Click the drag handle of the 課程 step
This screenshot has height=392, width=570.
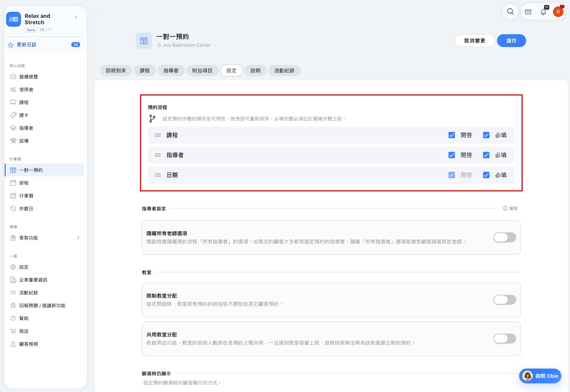(x=158, y=135)
